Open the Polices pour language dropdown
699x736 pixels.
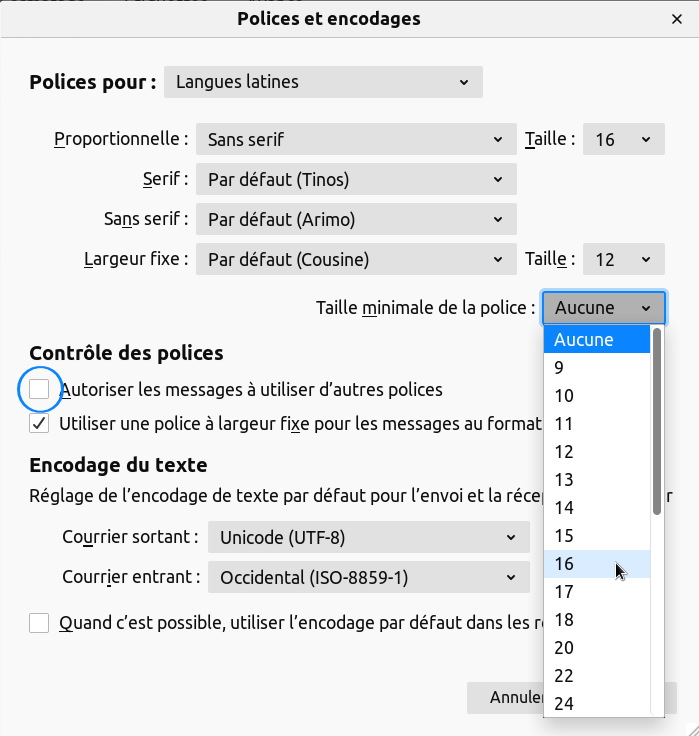pyautogui.click(x=323, y=82)
